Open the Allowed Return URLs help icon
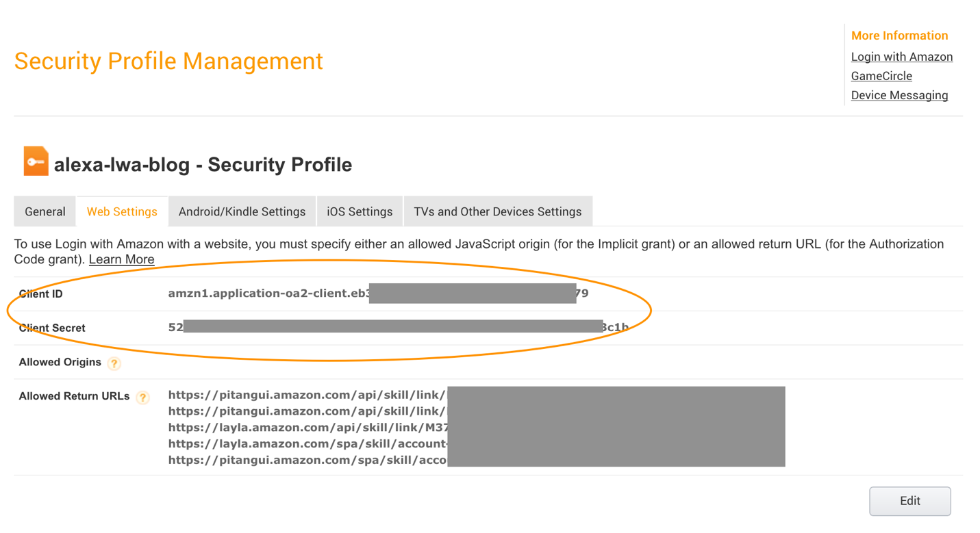 coord(142,398)
